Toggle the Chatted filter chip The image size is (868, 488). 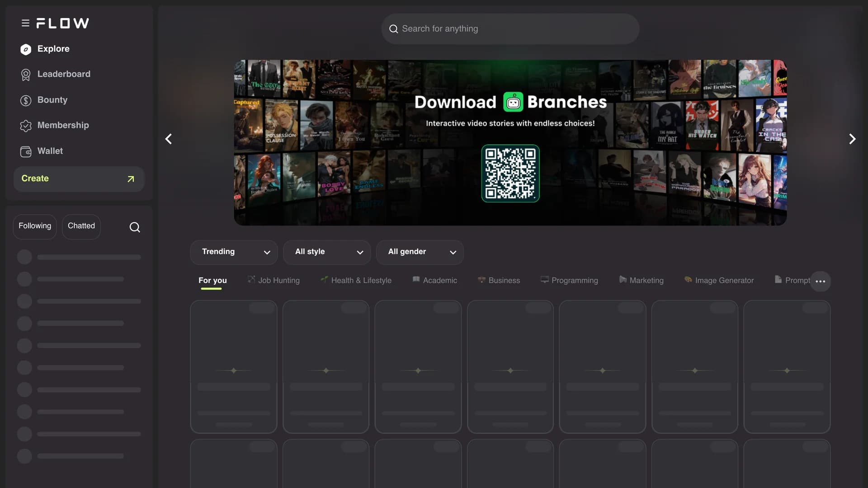point(81,226)
